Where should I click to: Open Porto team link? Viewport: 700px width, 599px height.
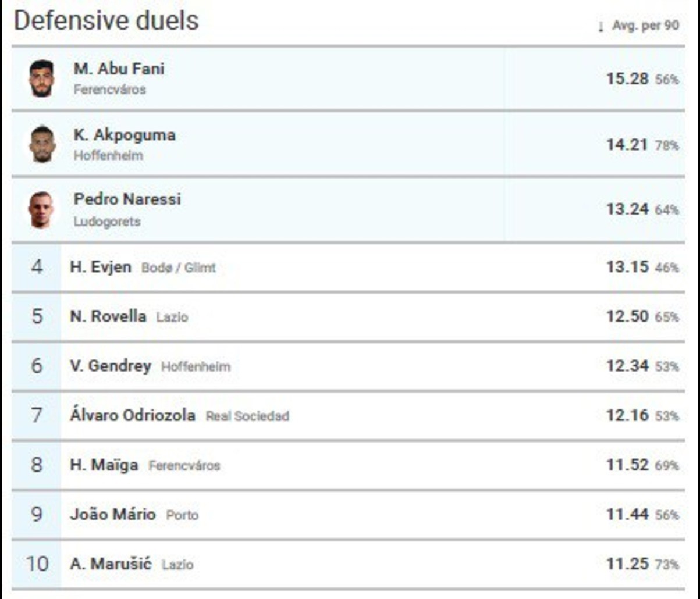pos(182,515)
